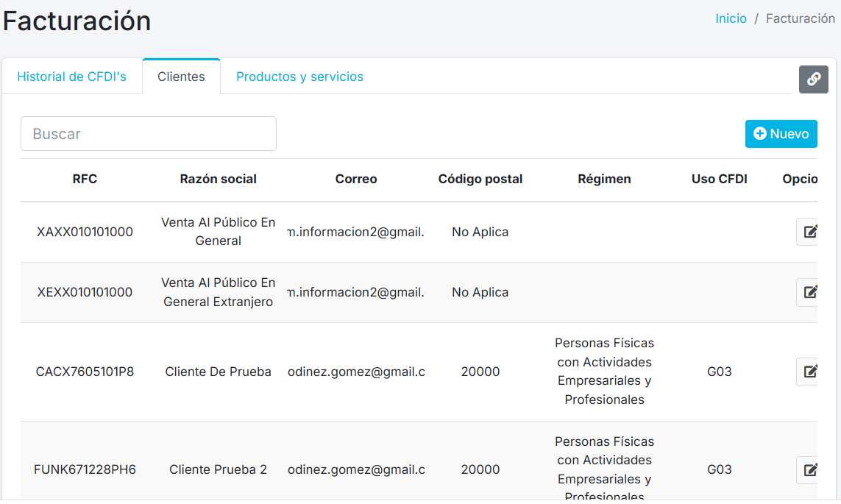This screenshot has width=841, height=504.
Task: Click Venta Al Público En General Extranjero
Action: coord(219,292)
